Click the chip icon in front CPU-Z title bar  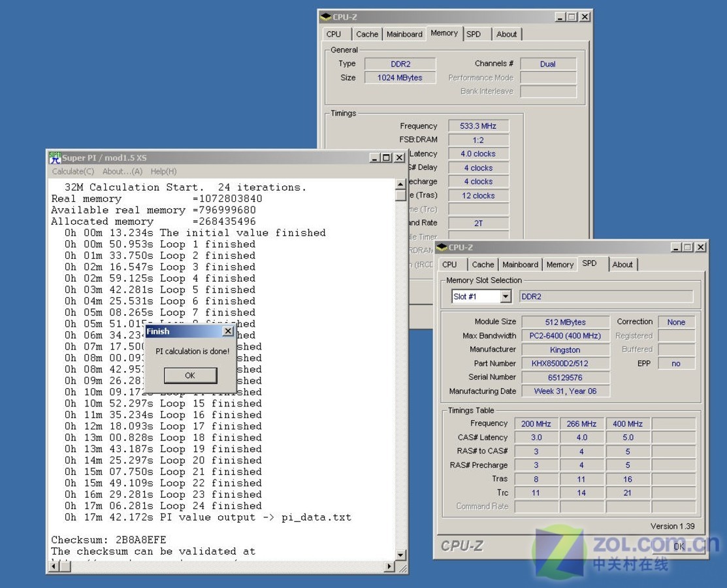(x=442, y=247)
